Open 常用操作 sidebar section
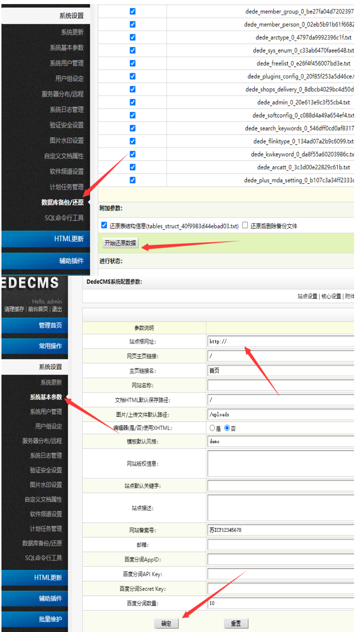This screenshot has width=364, height=632. click(x=50, y=346)
